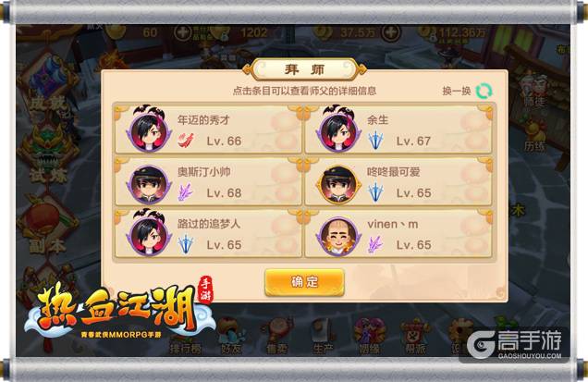Open 奥斯汀小帅 avatar portrait
The height and width of the screenshot is (382, 588).
tap(149, 185)
